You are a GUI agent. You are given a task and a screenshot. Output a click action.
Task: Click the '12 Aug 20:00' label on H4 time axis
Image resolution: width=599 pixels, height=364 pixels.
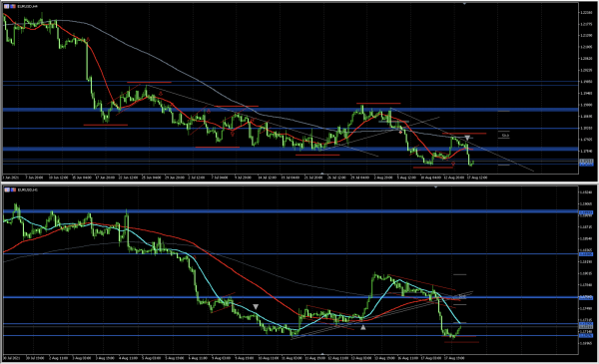coord(454,178)
